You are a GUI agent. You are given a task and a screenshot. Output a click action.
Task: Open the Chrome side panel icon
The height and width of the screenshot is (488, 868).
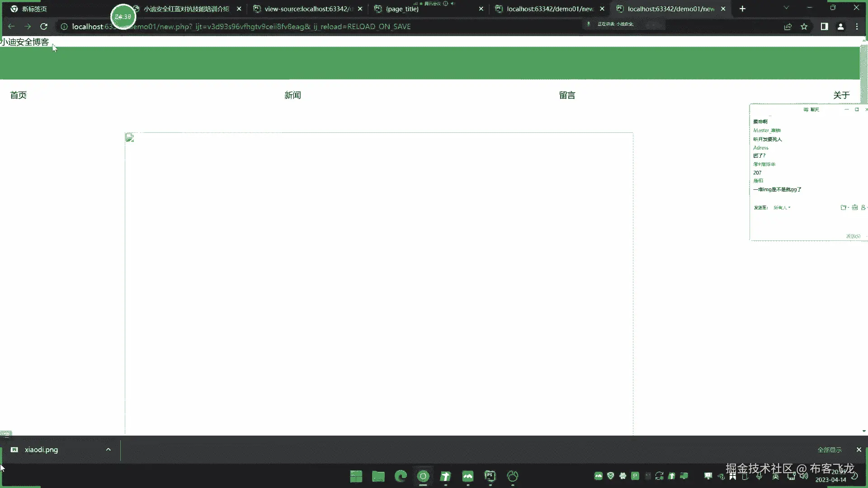pyautogui.click(x=824, y=27)
